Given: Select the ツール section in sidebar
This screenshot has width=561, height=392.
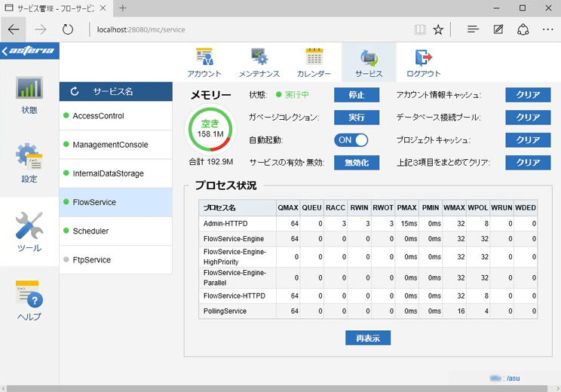Looking at the screenshot, I should pos(29,231).
